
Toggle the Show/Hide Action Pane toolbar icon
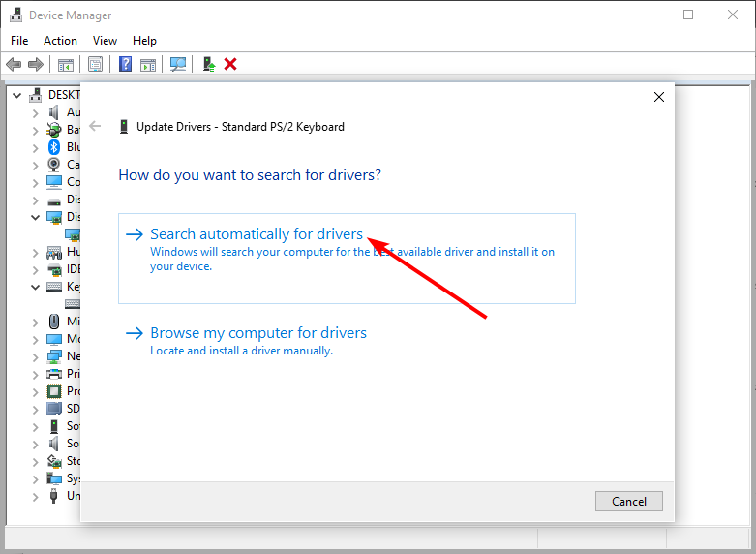(x=148, y=64)
